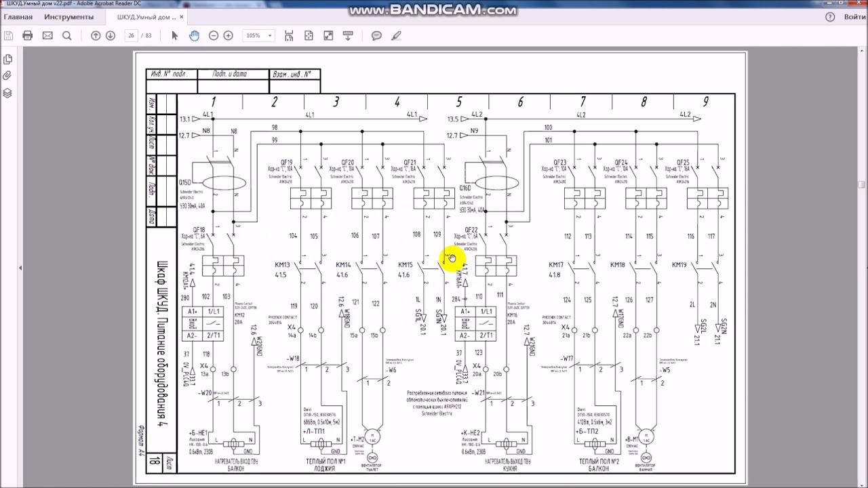Open the Help question mark menu

(831, 17)
